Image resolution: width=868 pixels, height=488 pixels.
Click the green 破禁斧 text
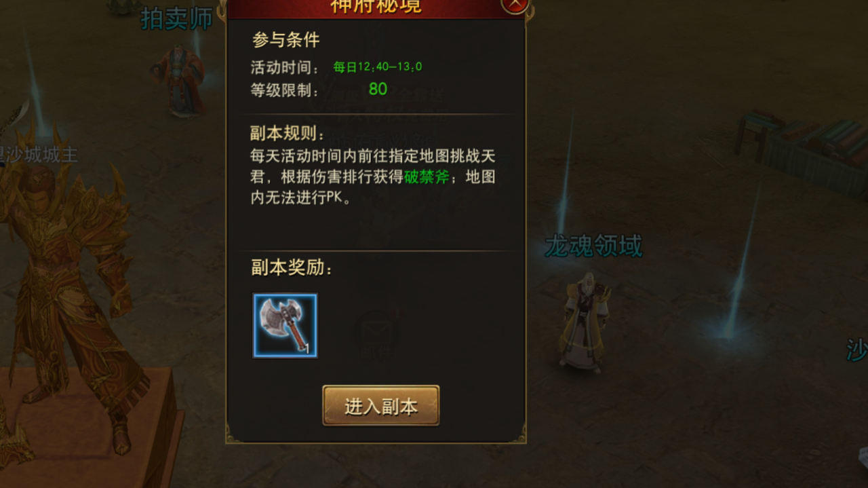[x=427, y=178]
